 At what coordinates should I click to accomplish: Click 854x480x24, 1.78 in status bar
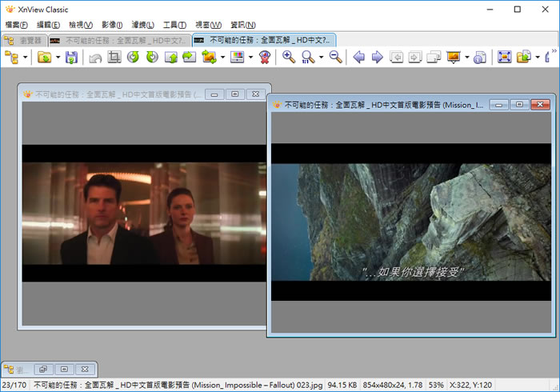click(x=393, y=385)
